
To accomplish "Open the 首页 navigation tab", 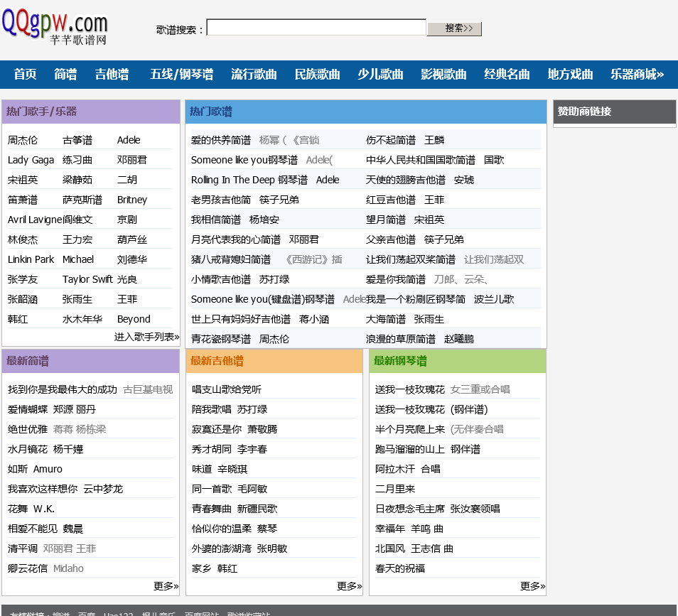I will pyautogui.click(x=25, y=75).
